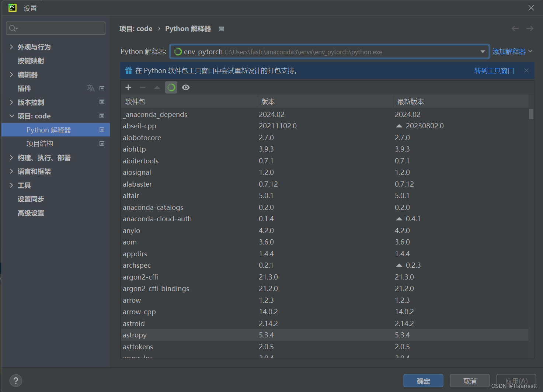The image size is (543, 392).
Task: Click the reload packages spinner icon
Action: [x=171, y=87]
